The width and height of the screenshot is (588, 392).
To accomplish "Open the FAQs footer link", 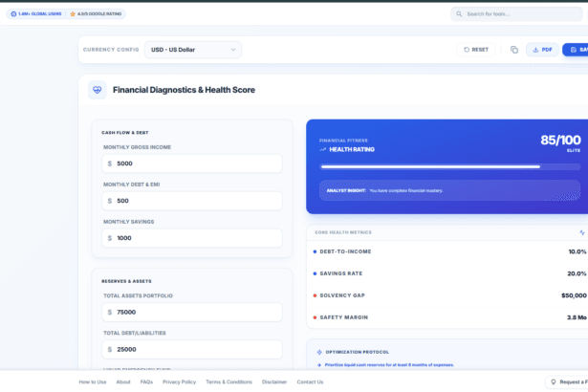I will tap(146, 381).
